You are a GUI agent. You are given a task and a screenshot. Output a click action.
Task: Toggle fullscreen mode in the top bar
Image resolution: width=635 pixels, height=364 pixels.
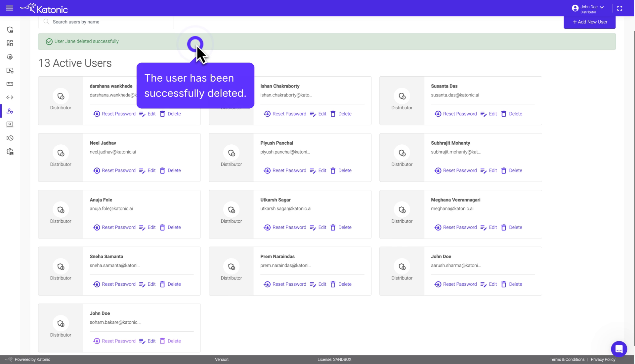tap(620, 8)
